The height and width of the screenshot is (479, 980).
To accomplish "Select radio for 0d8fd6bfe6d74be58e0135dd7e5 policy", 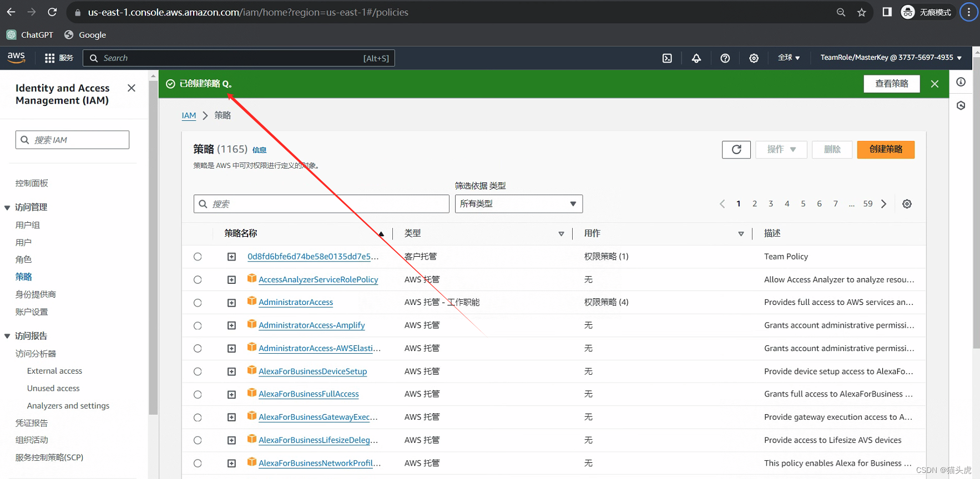I will 198,257.
